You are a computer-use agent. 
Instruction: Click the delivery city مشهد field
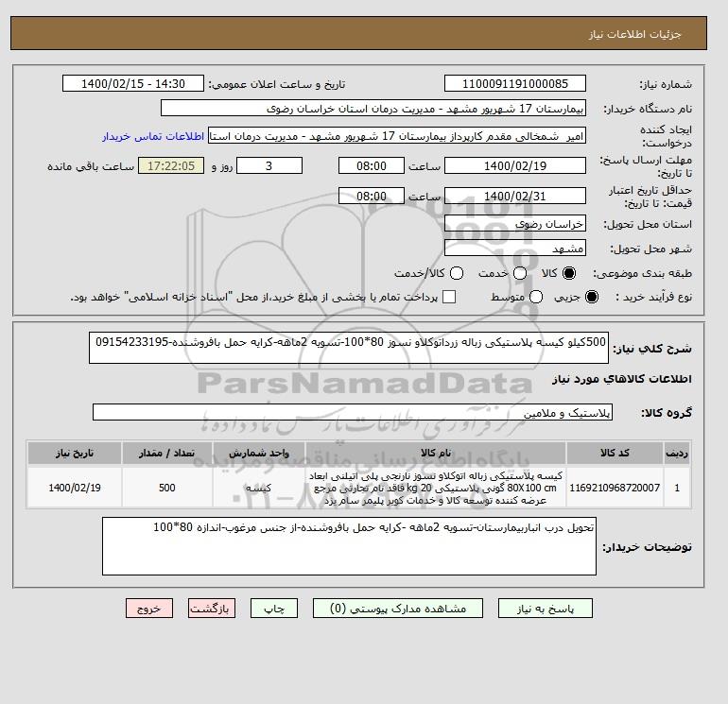click(x=515, y=249)
